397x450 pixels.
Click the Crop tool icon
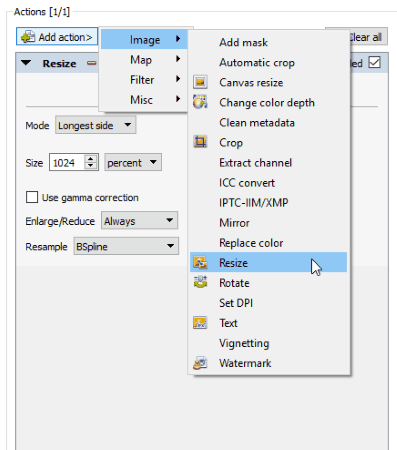pos(200,142)
